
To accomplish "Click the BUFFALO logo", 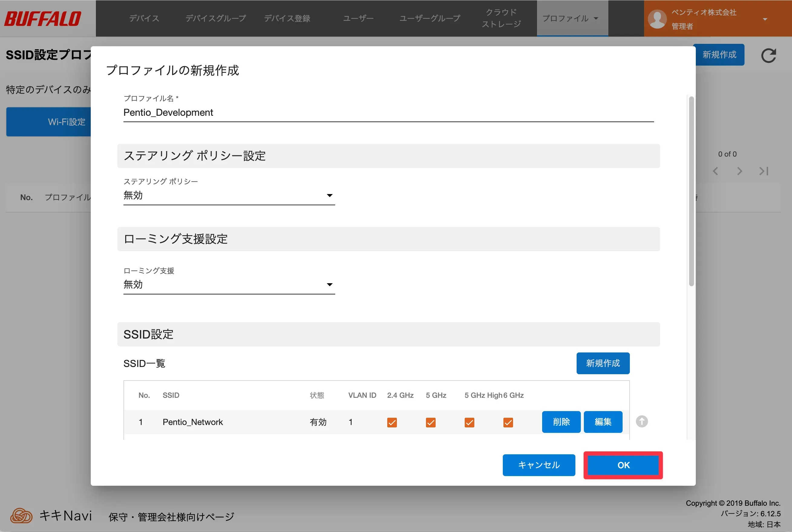I will tap(43, 19).
